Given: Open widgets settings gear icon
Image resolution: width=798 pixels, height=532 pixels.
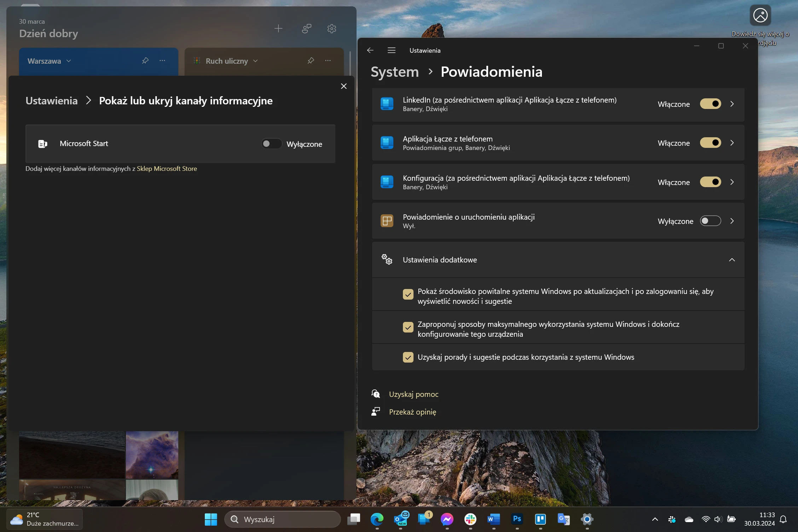Looking at the screenshot, I should pos(331,29).
